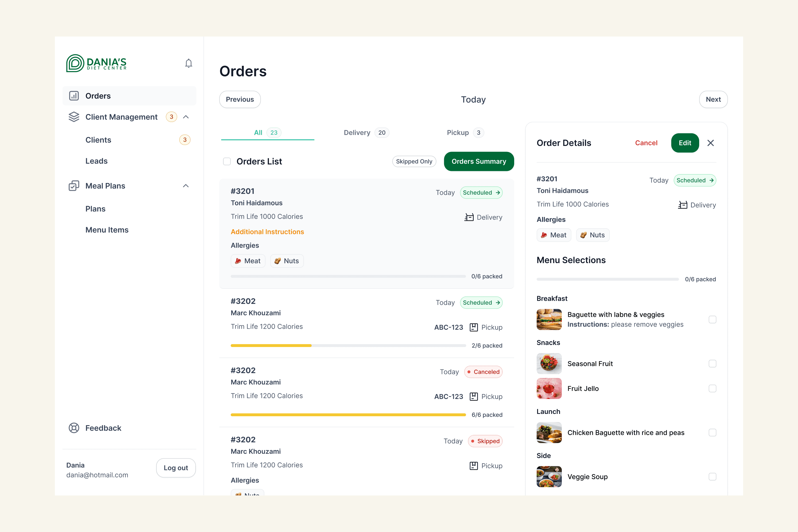Click the Meal Plans checkbox-stack icon
This screenshot has width=798, height=532.
coord(74,186)
